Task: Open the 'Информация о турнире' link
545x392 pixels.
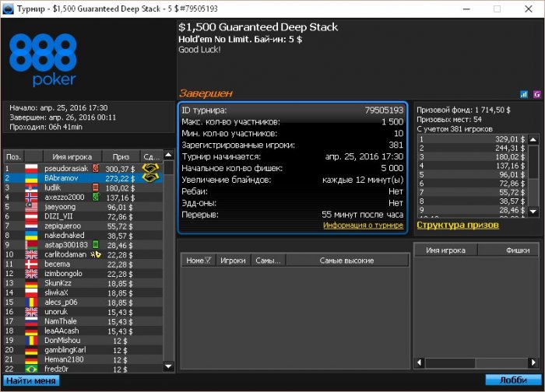Action: (363, 226)
